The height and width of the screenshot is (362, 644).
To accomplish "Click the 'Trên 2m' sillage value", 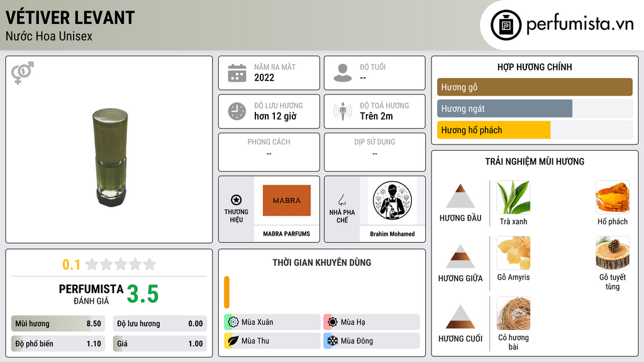I will click(x=376, y=116).
